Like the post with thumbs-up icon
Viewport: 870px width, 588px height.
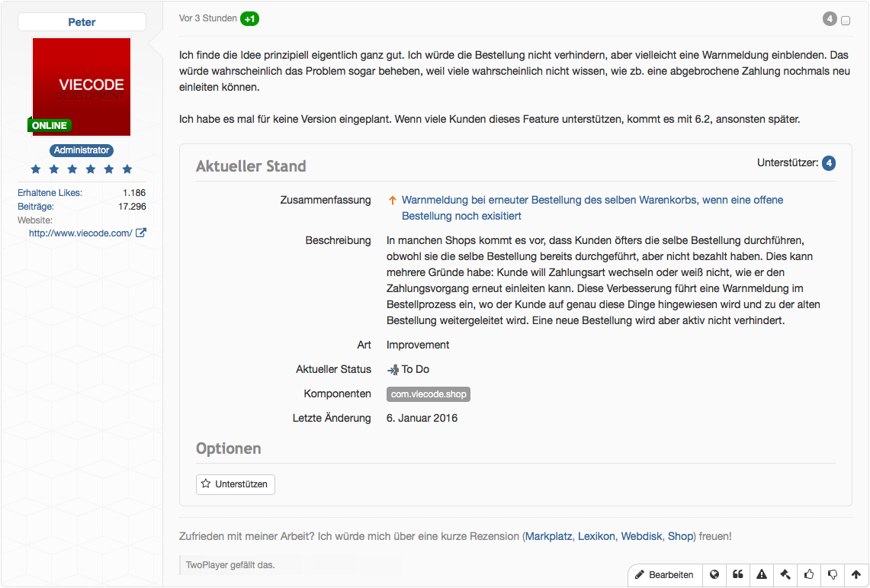point(809,575)
